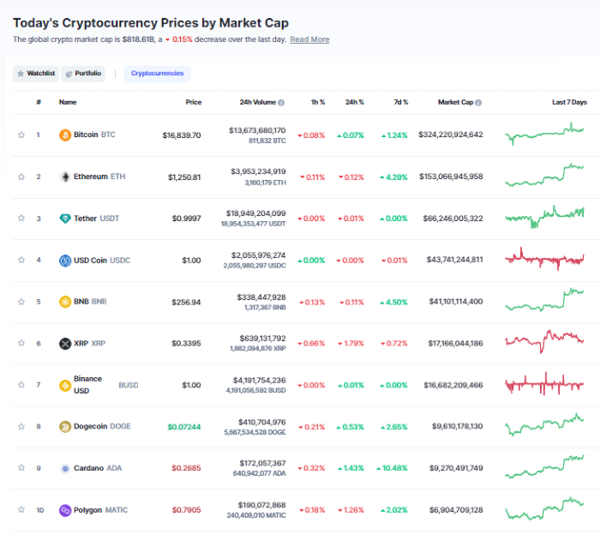Star XRP to add to watchlist
The width and height of the screenshot is (600, 534).
coord(21,343)
